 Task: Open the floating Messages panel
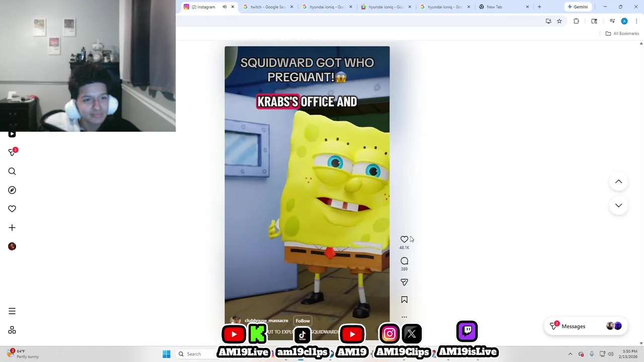(x=585, y=326)
